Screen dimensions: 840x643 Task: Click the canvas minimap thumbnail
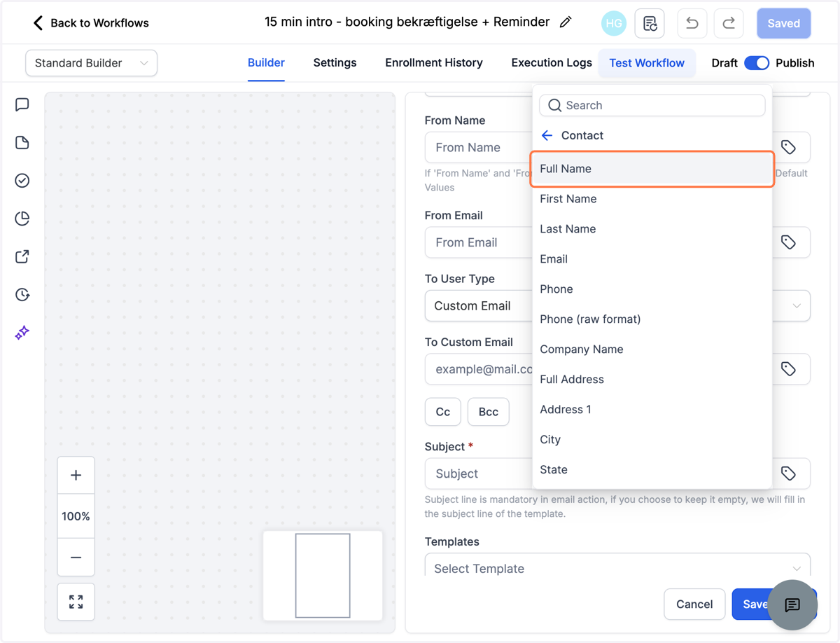pos(323,576)
